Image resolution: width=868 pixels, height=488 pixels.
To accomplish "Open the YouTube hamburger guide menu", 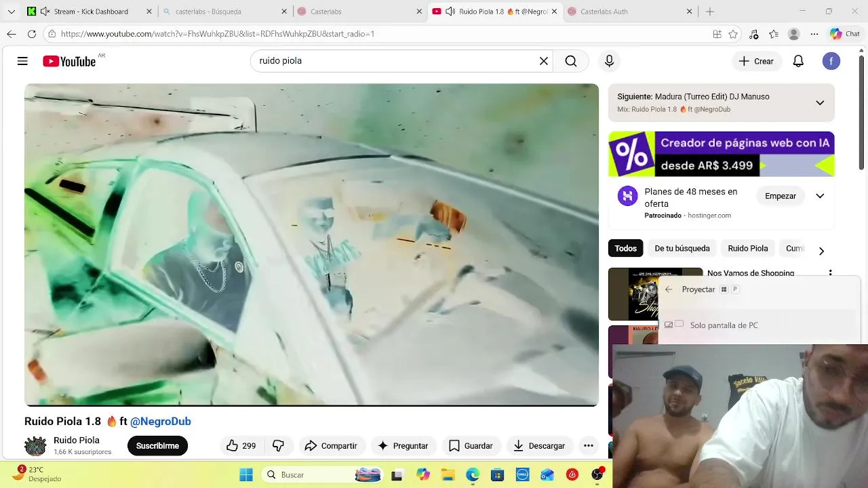I will coord(22,61).
